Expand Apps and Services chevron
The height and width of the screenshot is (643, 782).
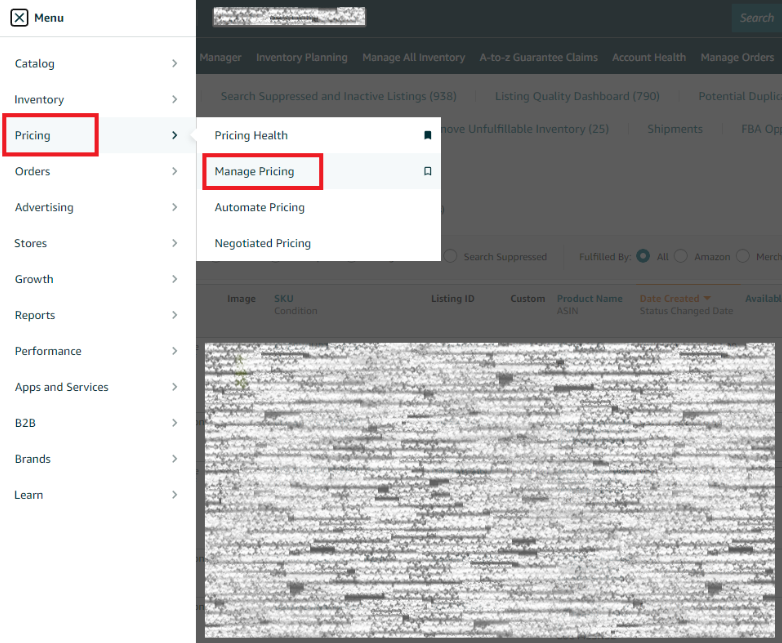click(175, 387)
